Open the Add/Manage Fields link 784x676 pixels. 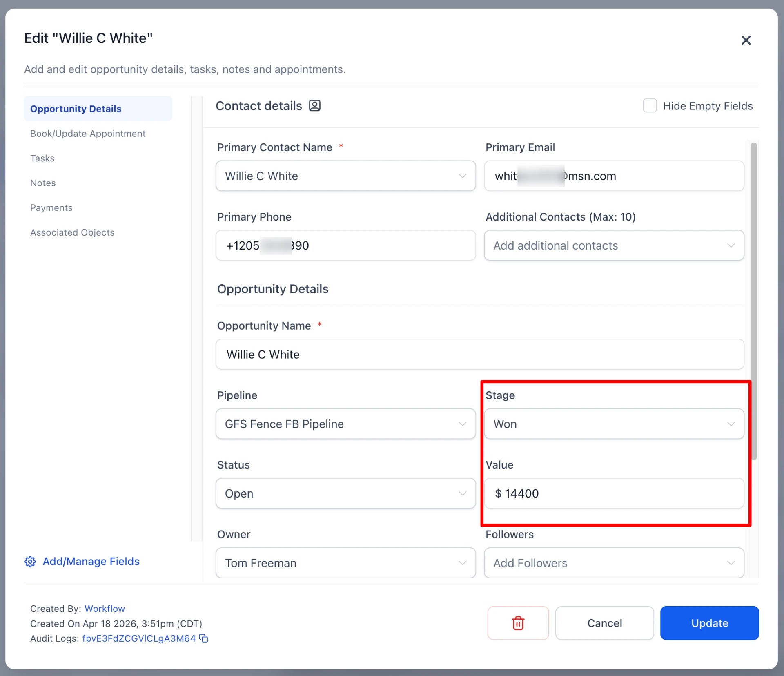[x=91, y=562]
